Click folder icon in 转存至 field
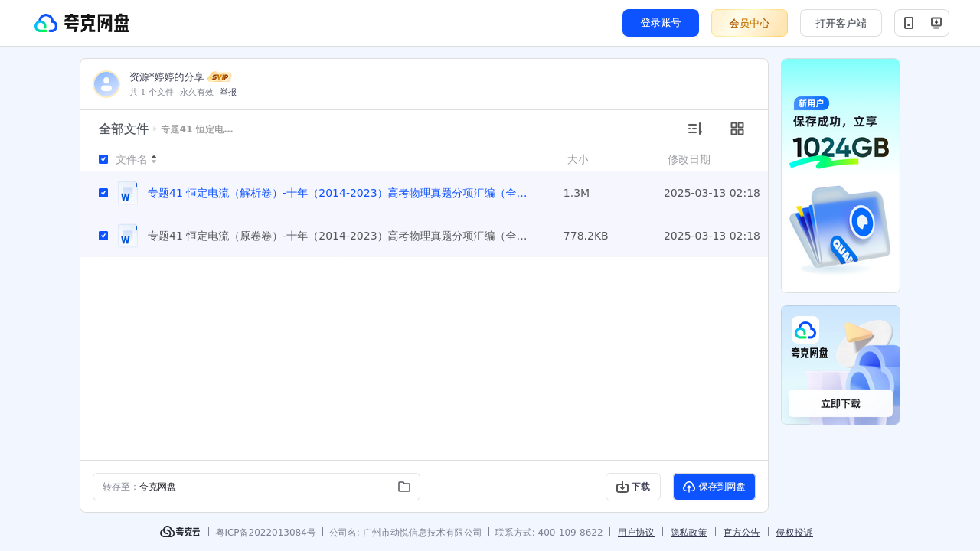 404,487
